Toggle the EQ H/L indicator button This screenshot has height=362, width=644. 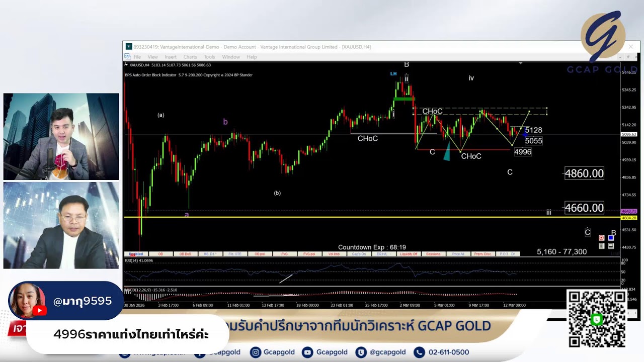tap(384, 254)
